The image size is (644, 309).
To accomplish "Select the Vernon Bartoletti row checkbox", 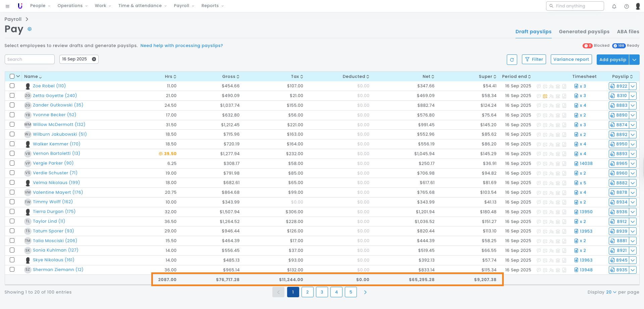I will click(x=12, y=153).
